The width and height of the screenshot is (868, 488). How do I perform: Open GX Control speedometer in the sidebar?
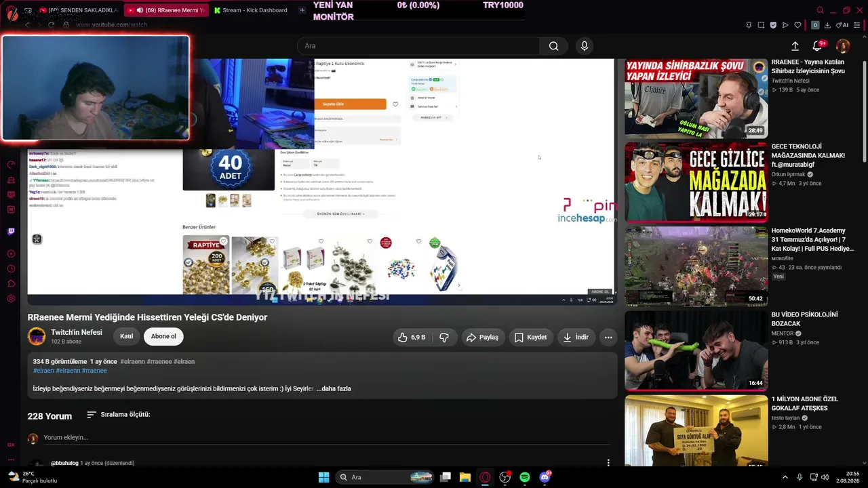pyautogui.click(x=11, y=165)
